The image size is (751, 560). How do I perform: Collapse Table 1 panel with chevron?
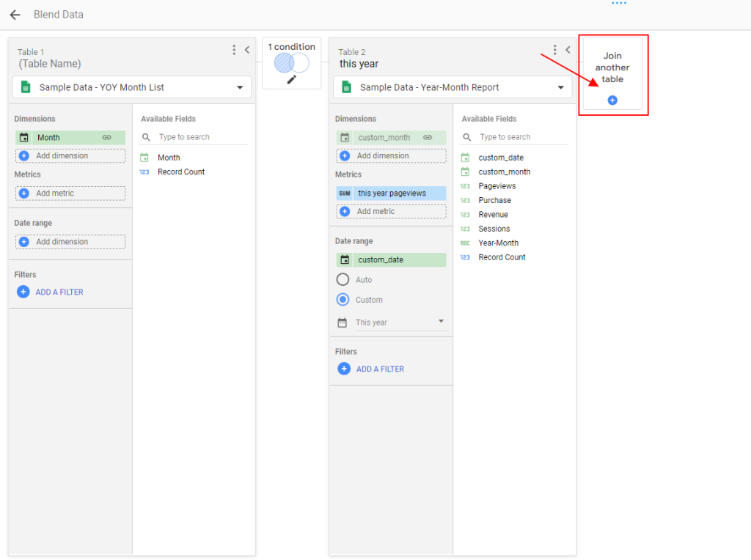(x=247, y=50)
